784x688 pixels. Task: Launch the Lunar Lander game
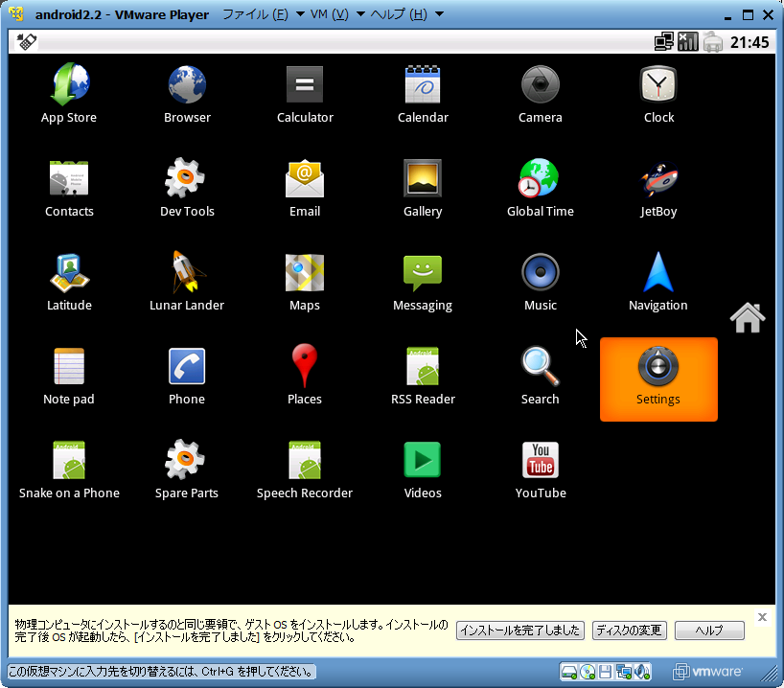pyautogui.click(x=187, y=282)
